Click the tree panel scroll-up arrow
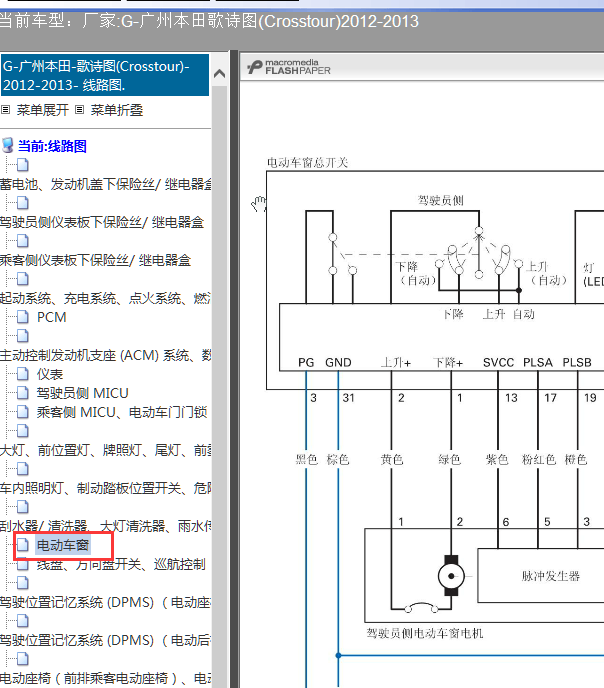Viewport: 604px width, 688px height. click(219, 74)
